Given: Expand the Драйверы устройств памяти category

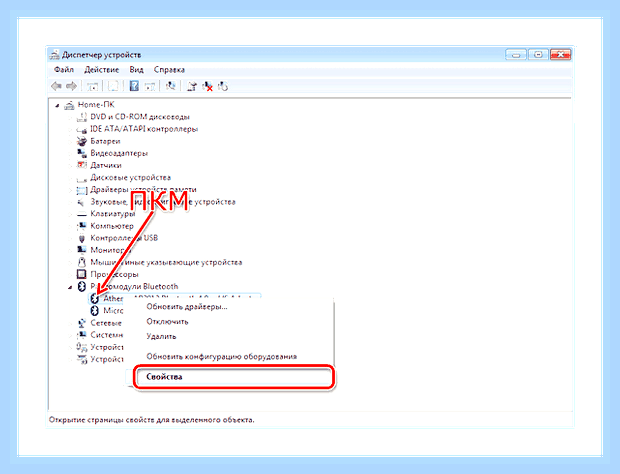Looking at the screenshot, I should 70,190.
